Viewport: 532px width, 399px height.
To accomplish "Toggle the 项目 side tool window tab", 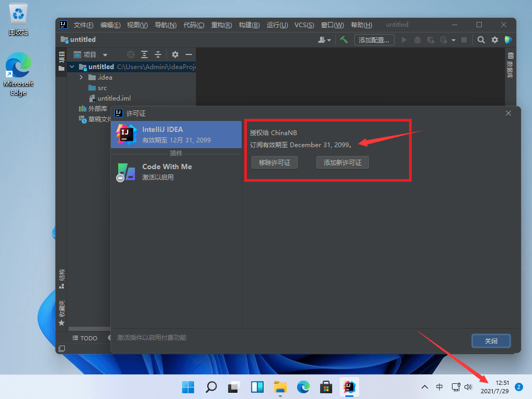I will tap(61, 62).
